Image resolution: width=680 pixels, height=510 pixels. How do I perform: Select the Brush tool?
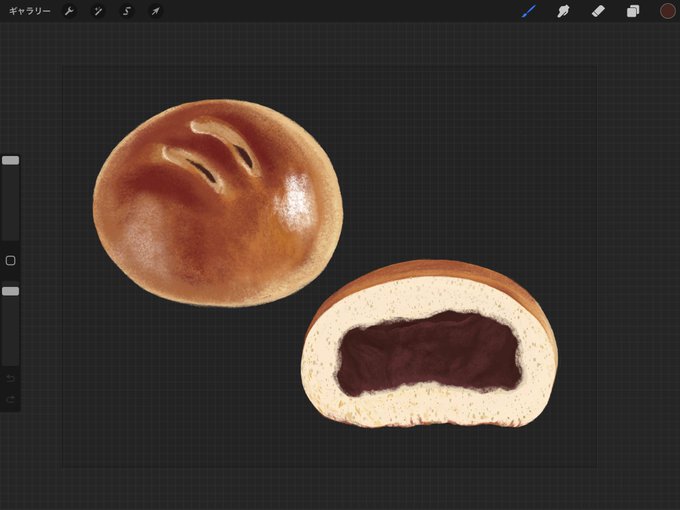(x=529, y=11)
